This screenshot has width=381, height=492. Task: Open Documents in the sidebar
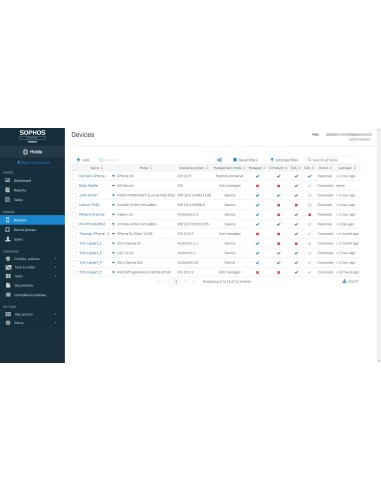point(24,286)
